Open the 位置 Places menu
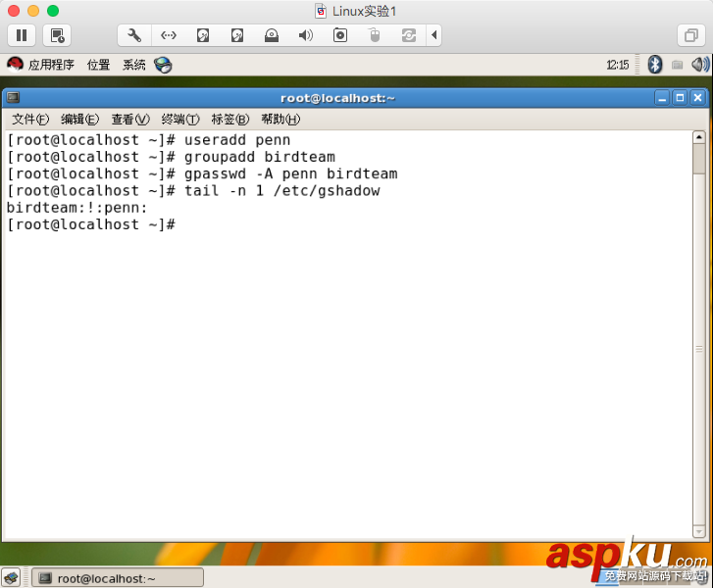The image size is (713, 588). (x=99, y=65)
